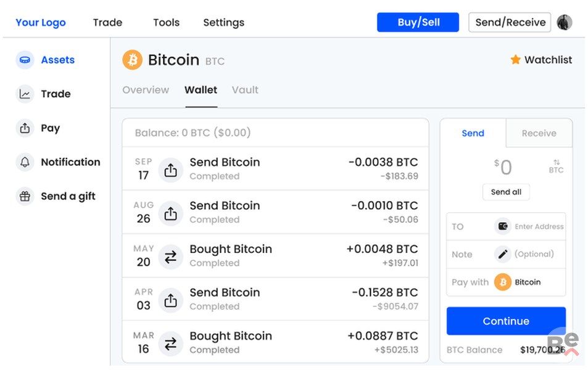Image resolution: width=588 pixels, height=370 pixels.
Task: Click the Pay upload icon in sidebar
Action: click(25, 128)
